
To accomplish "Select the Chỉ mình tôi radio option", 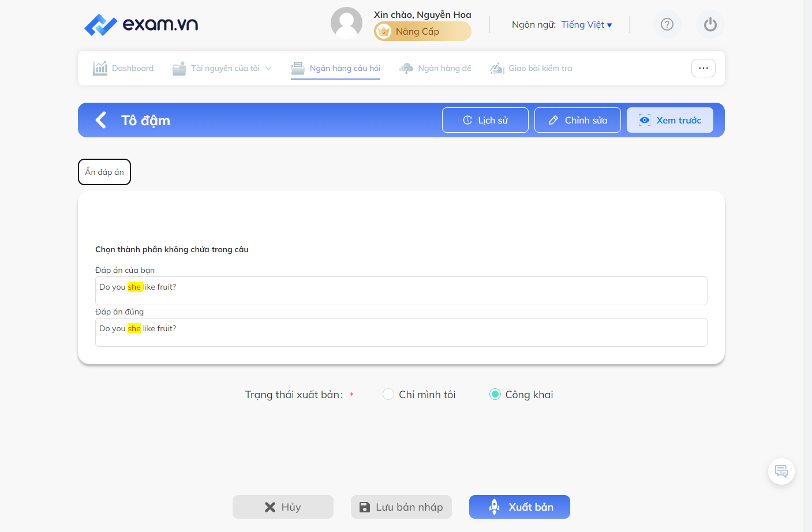I will [x=388, y=394].
